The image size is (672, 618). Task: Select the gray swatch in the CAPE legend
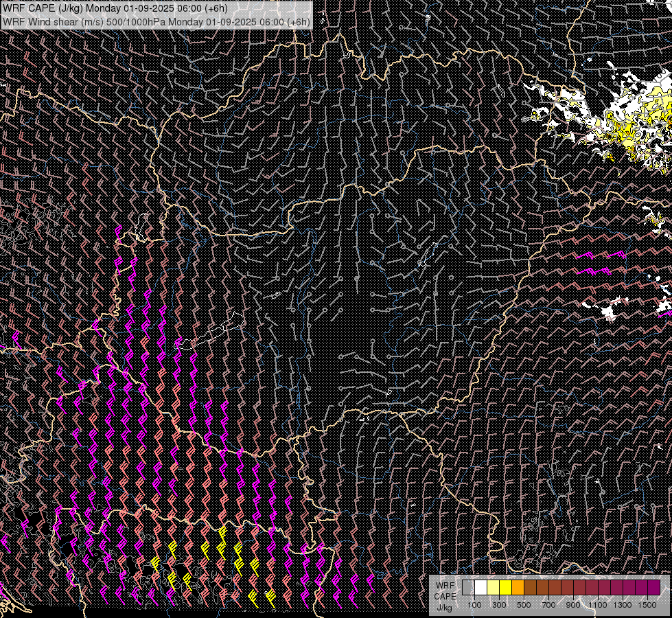point(468,588)
